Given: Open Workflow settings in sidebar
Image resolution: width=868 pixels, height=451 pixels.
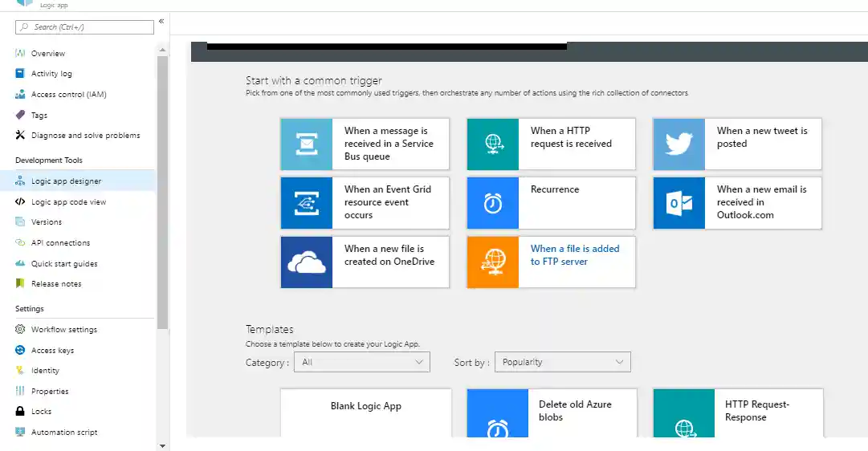Looking at the screenshot, I should click(x=63, y=330).
